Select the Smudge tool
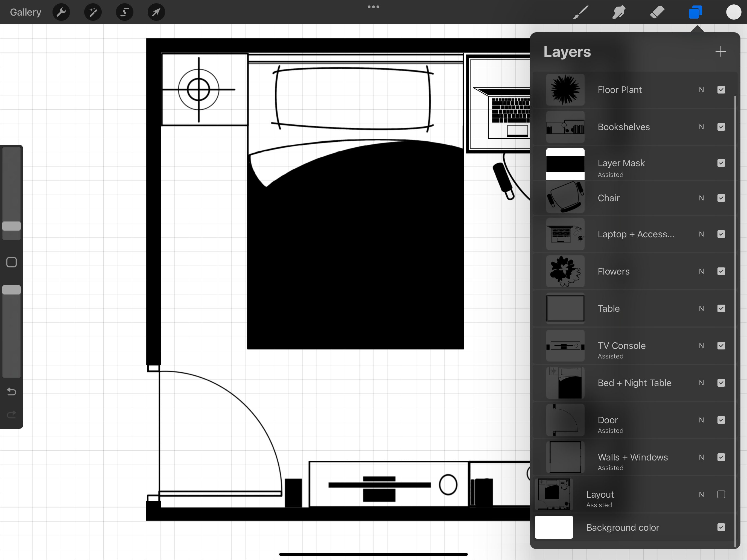 (x=618, y=12)
